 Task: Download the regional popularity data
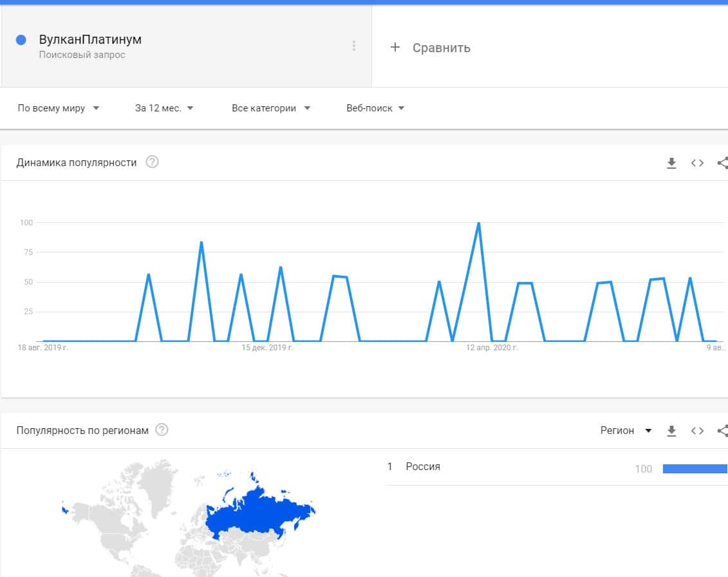[671, 431]
